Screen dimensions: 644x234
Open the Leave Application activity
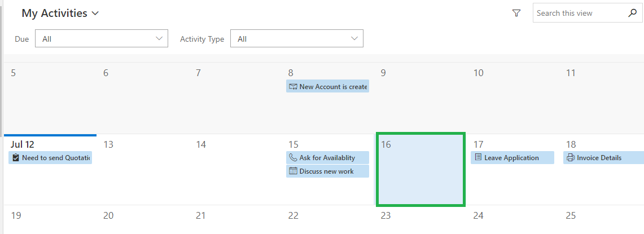512,158
